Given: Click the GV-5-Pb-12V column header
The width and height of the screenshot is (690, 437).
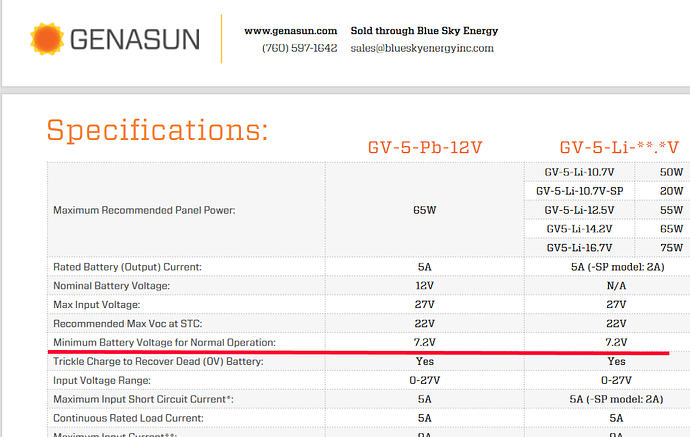Looking at the screenshot, I should 425,147.
